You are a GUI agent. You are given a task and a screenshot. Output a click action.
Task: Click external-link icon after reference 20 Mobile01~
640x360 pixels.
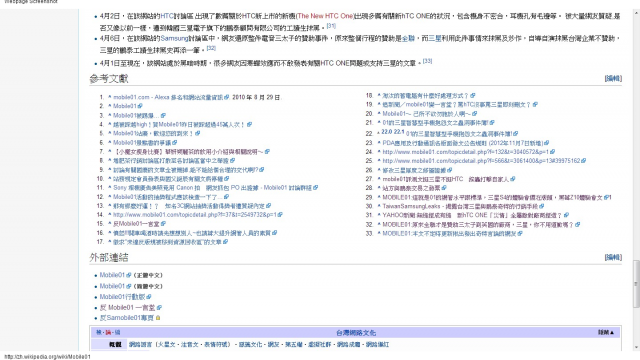coord(474,114)
